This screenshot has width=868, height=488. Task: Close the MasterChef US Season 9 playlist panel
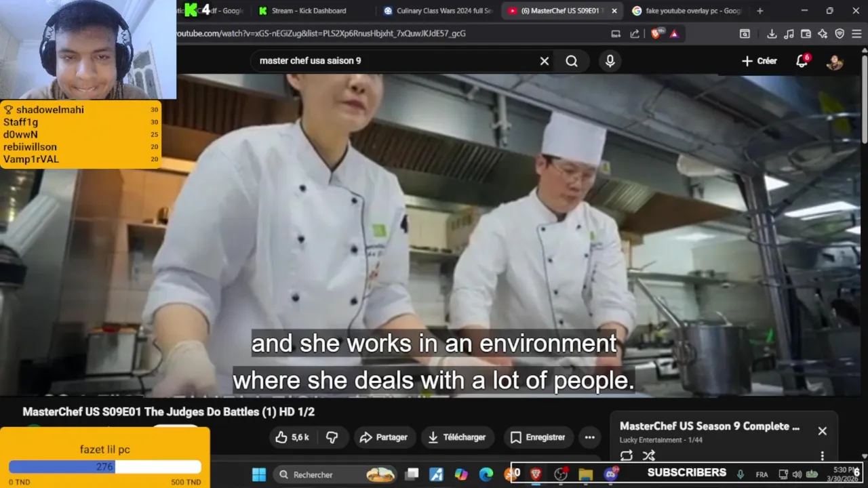(822, 431)
